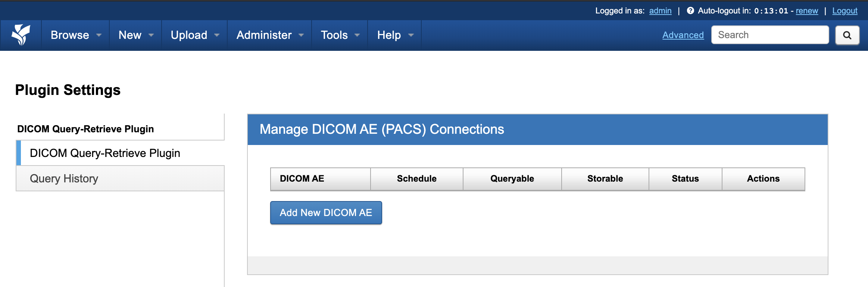Switch to the Query History tab
The image size is (868, 287).
[64, 179]
